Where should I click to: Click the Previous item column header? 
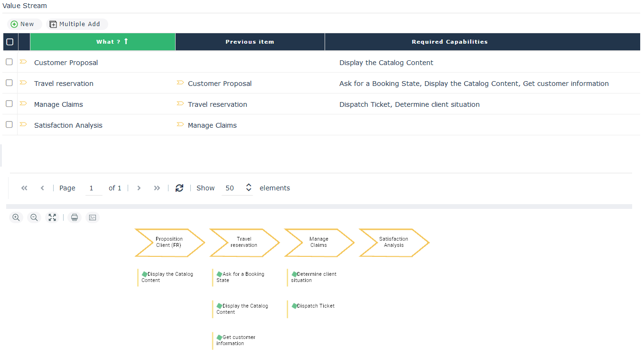[250, 42]
